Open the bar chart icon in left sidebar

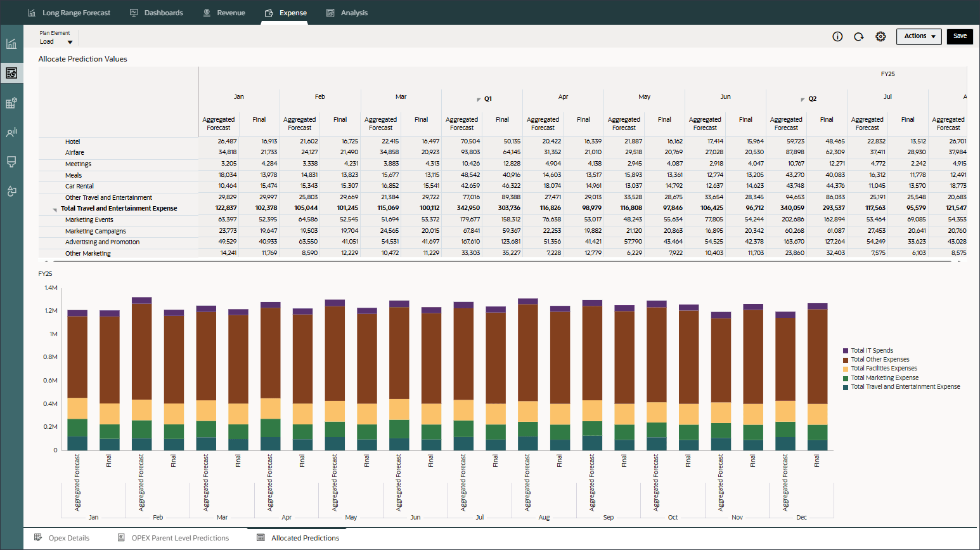[x=11, y=44]
